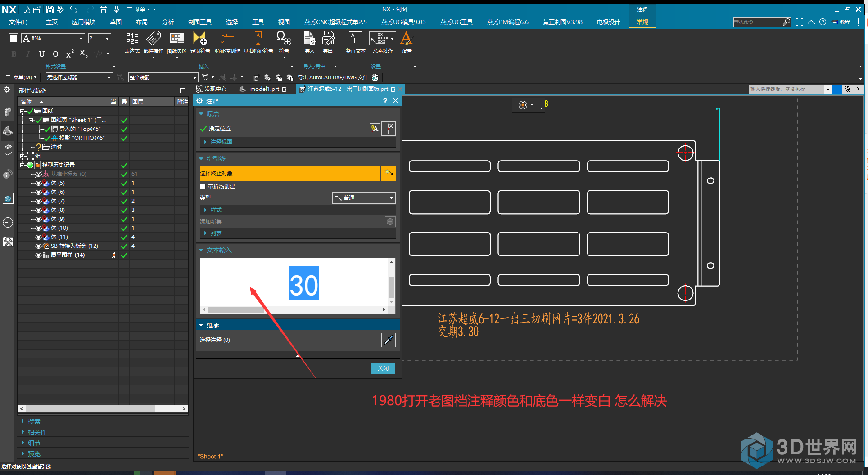Open the selection filter dropdown
The height and width of the screenshot is (475, 868).
tap(79, 77)
